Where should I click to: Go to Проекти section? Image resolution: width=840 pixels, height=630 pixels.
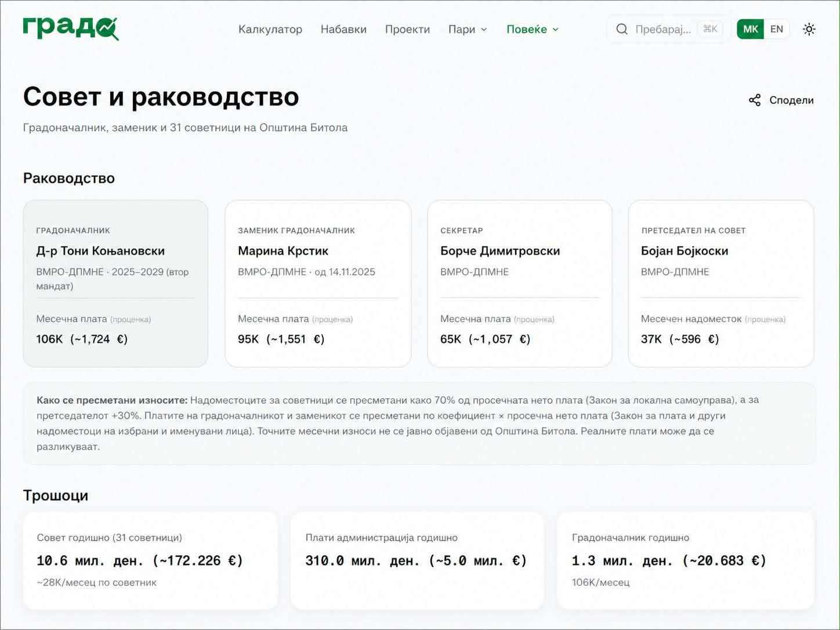[x=407, y=29]
